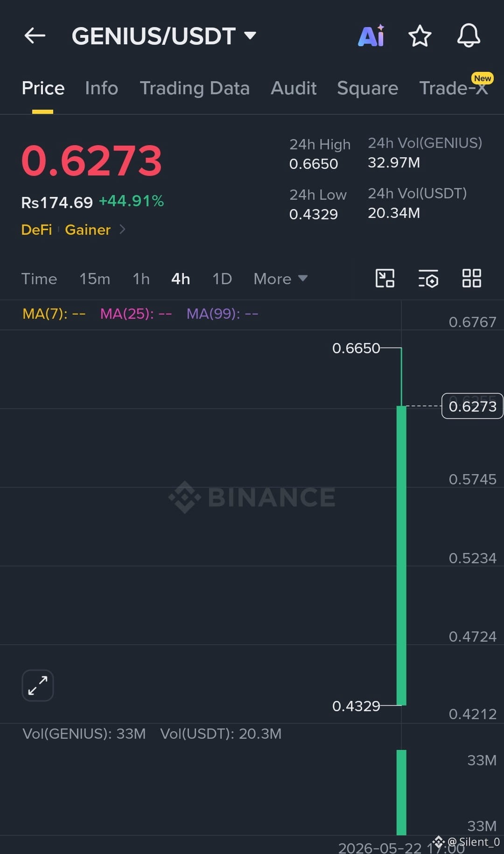Click the 24h Vol(USDT) 20.34M value
504x854 pixels.
394,213
